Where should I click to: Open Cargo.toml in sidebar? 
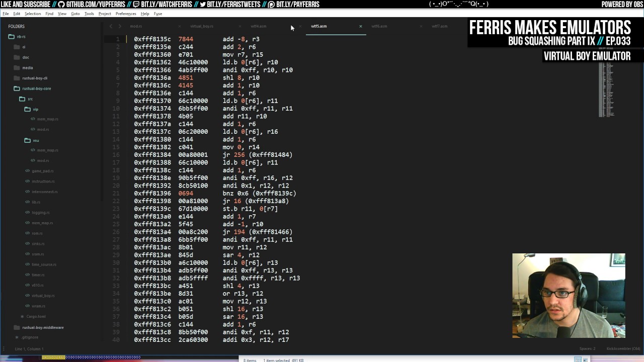[36, 316]
